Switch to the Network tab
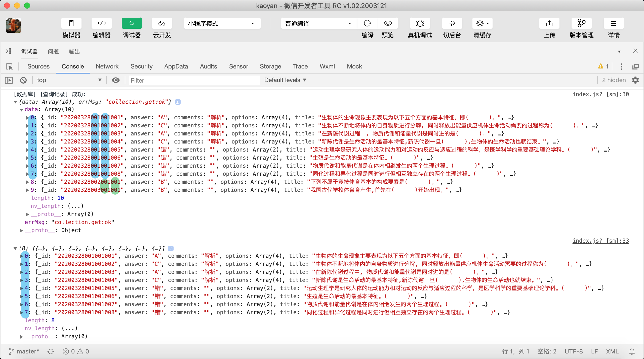This screenshot has height=359, width=644. 107,66
